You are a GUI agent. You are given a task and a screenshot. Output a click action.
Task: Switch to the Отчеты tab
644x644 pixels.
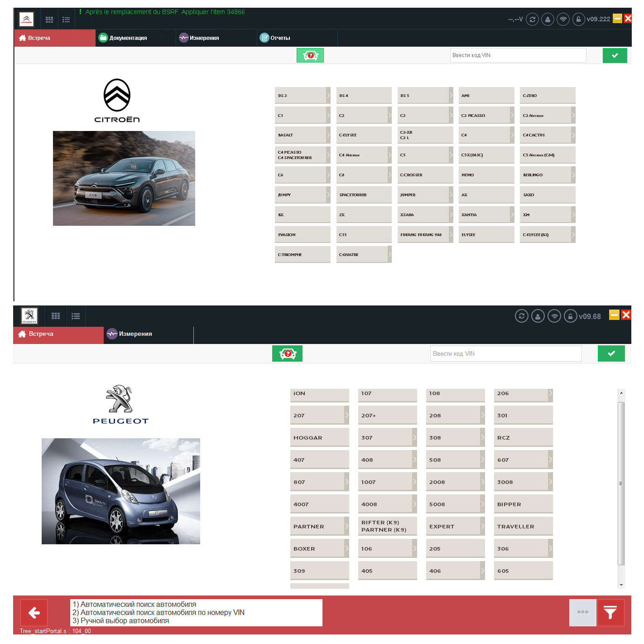280,38
